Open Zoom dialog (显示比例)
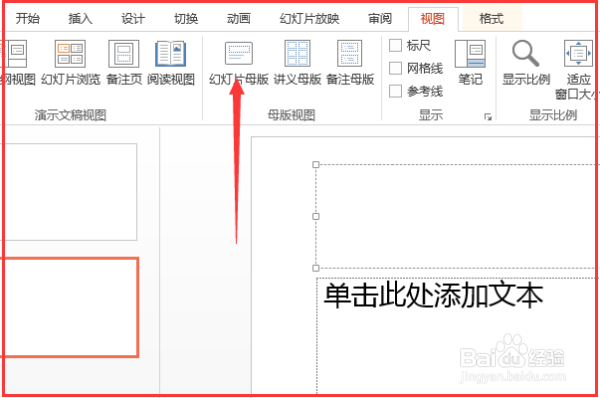Viewport: 600px width, 398px height. coord(526,63)
